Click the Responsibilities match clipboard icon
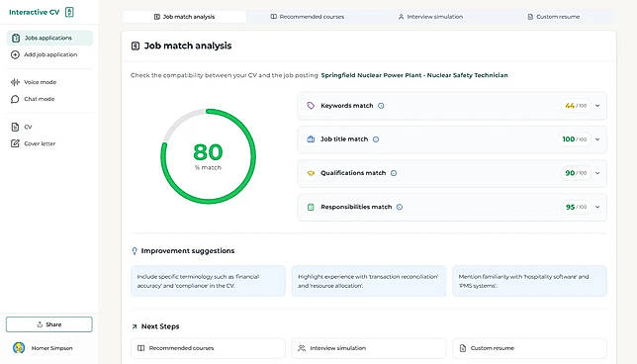The width and height of the screenshot is (637, 364). point(311,207)
